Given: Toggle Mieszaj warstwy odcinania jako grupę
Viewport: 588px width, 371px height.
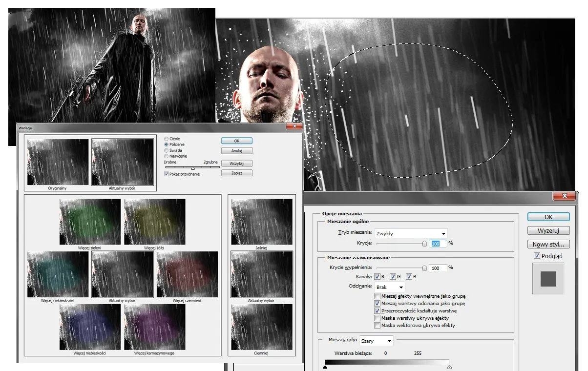Looking at the screenshot, I should [x=378, y=304].
